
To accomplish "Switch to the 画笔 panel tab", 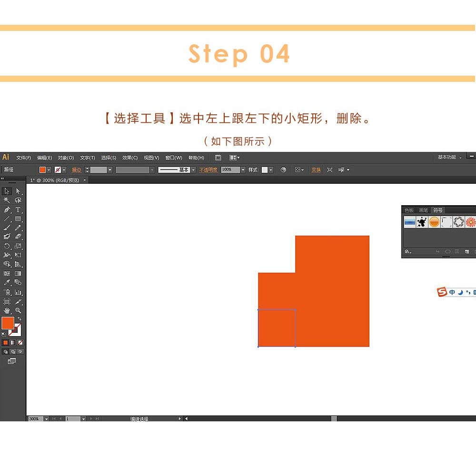I will point(423,210).
